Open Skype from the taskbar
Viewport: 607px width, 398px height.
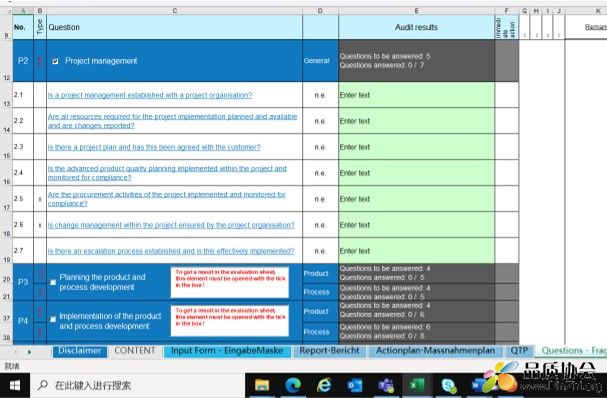448,385
